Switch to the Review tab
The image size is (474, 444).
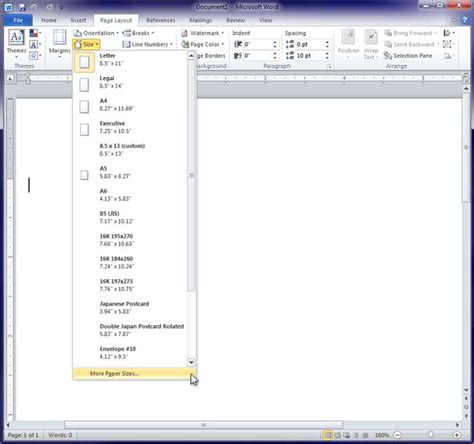point(235,20)
